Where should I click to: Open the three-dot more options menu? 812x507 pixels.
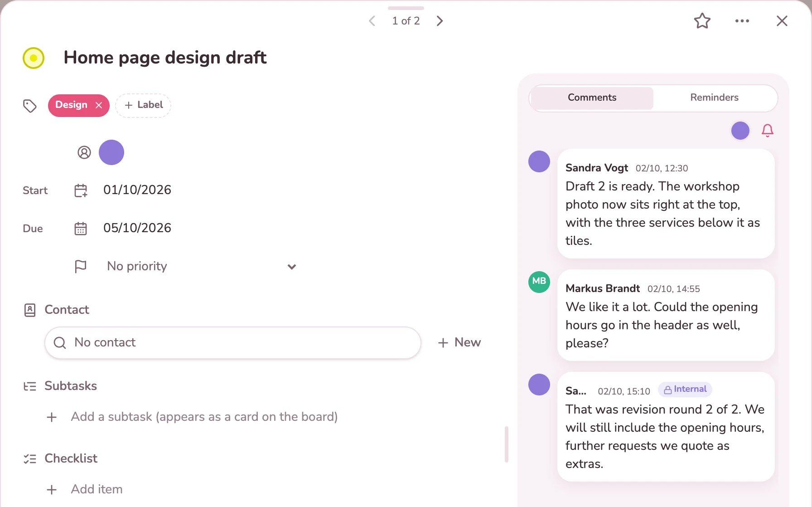[742, 21]
